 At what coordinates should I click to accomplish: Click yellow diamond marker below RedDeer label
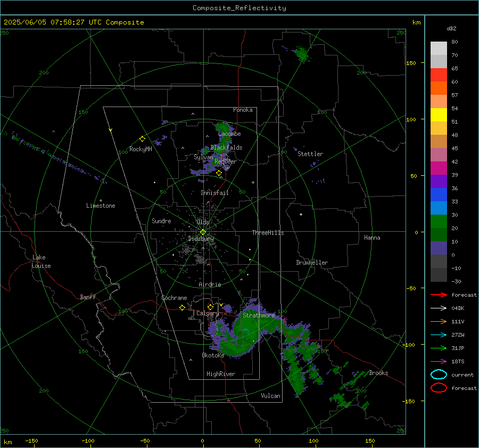[x=219, y=173]
